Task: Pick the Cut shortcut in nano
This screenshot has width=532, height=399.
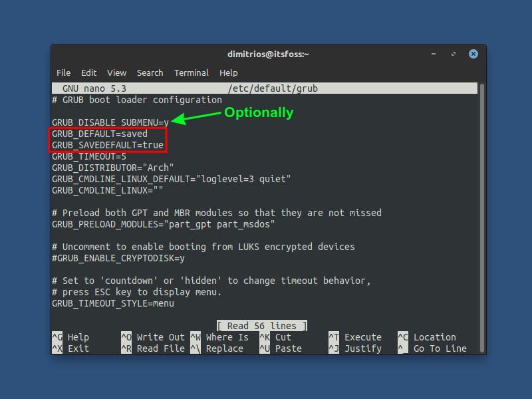Action: point(282,337)
